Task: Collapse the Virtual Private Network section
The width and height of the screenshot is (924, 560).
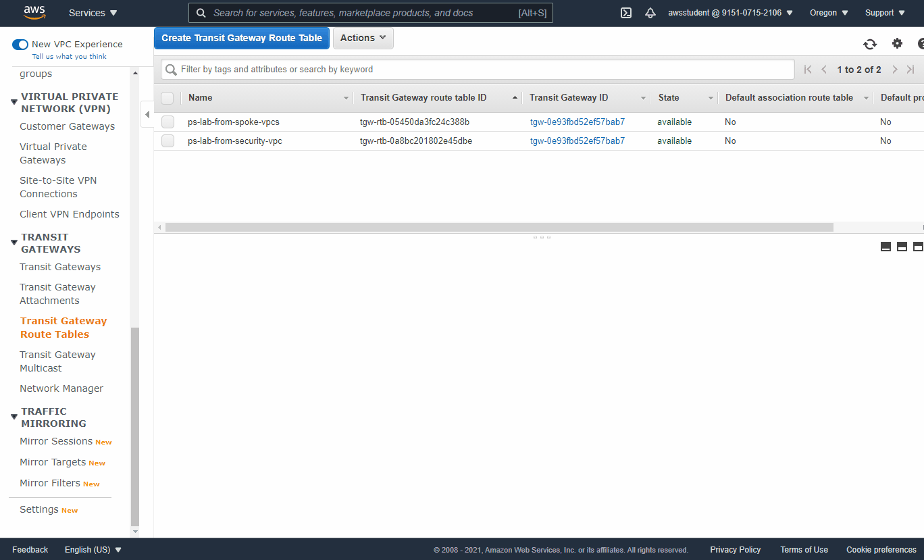Action: 14,103
